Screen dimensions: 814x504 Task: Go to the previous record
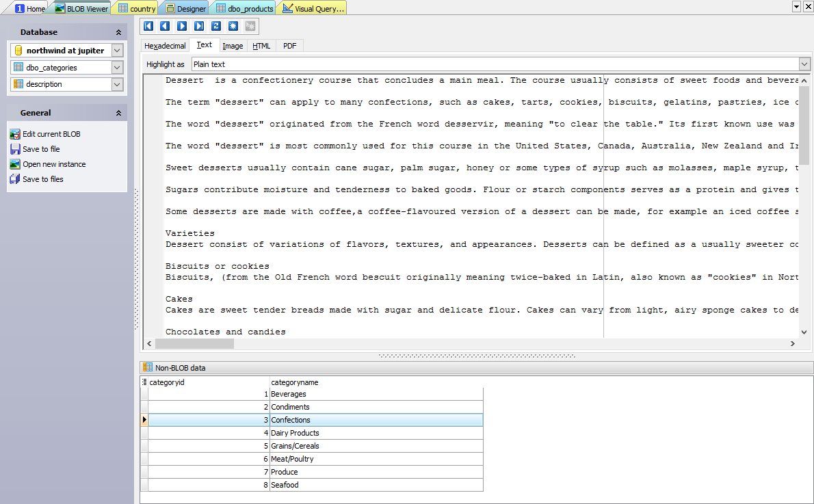point(165,26)
